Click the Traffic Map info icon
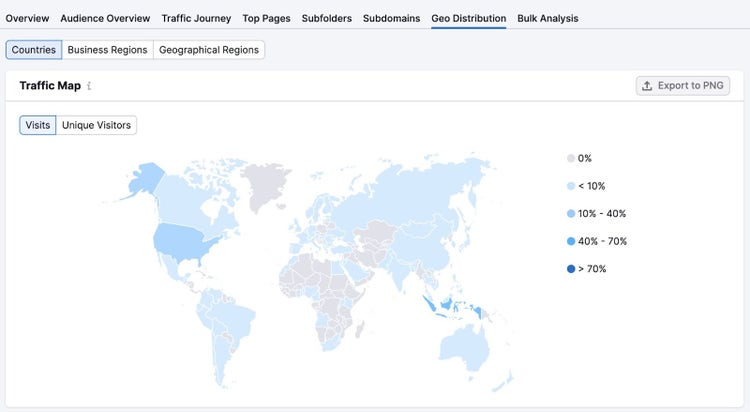Image resolution: width=750 pixels, height=412 pixels. 89,86
